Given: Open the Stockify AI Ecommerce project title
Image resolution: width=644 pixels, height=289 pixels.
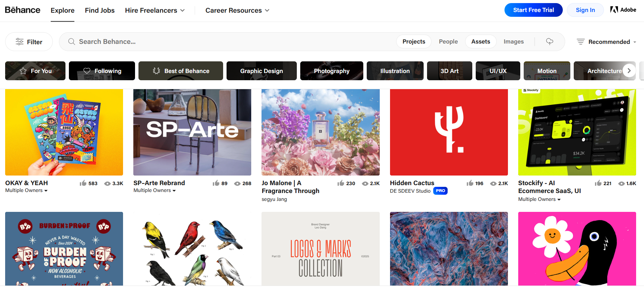Looking at the screenshot, I should 549,187.
